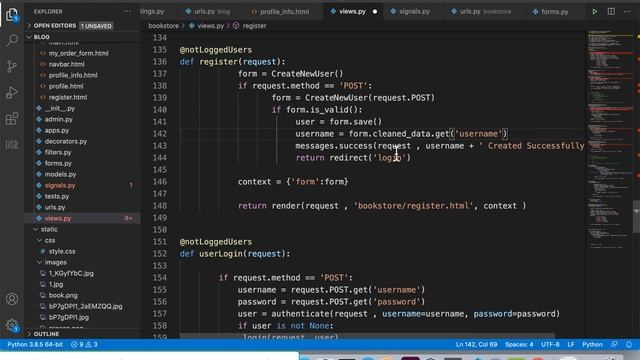Open navbar.html in explorer

pos(67,64)
